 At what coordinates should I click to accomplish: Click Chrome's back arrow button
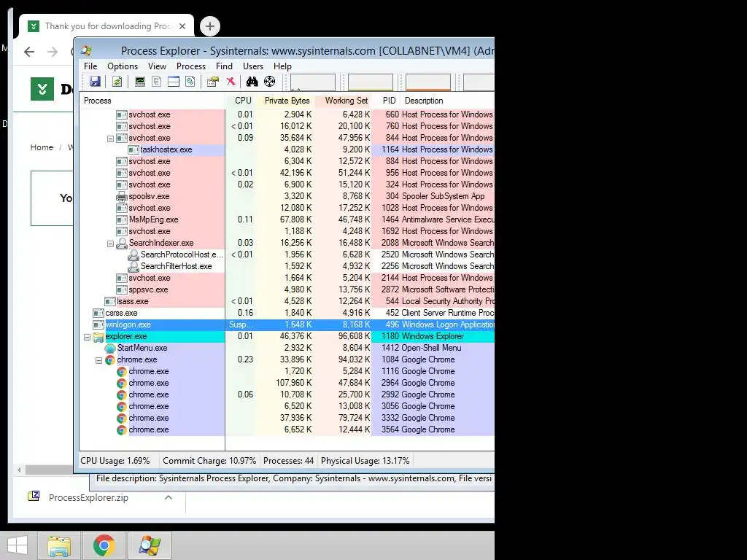coord(29,52)
